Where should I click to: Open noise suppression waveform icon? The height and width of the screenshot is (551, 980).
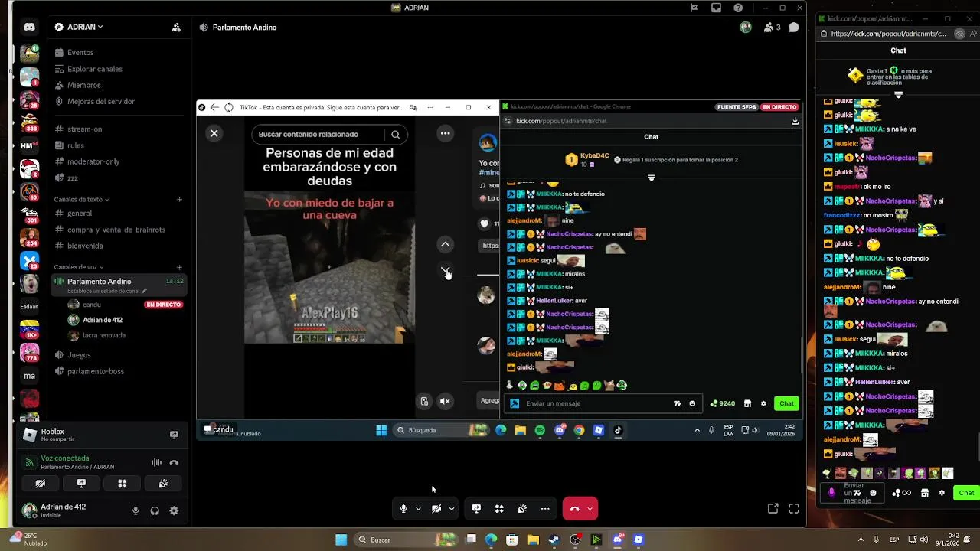point(156,462)
